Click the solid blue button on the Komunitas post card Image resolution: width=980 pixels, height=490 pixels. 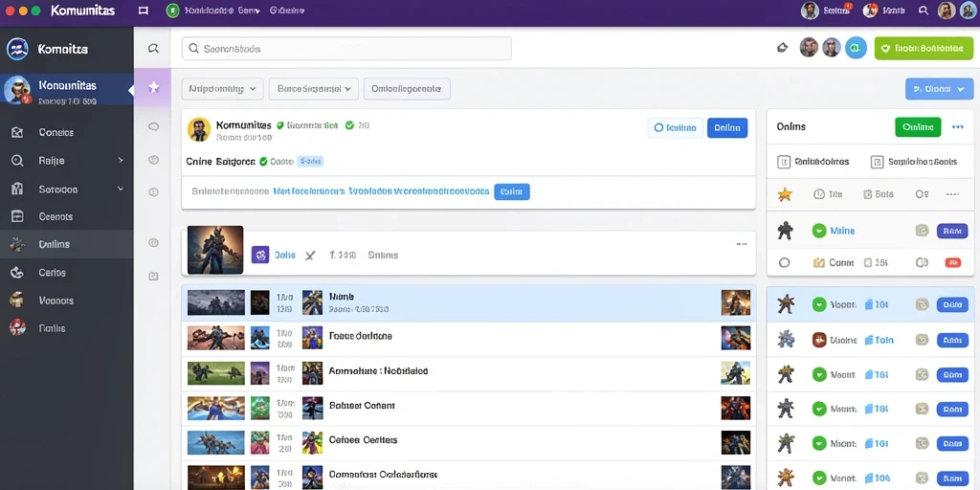727,127
